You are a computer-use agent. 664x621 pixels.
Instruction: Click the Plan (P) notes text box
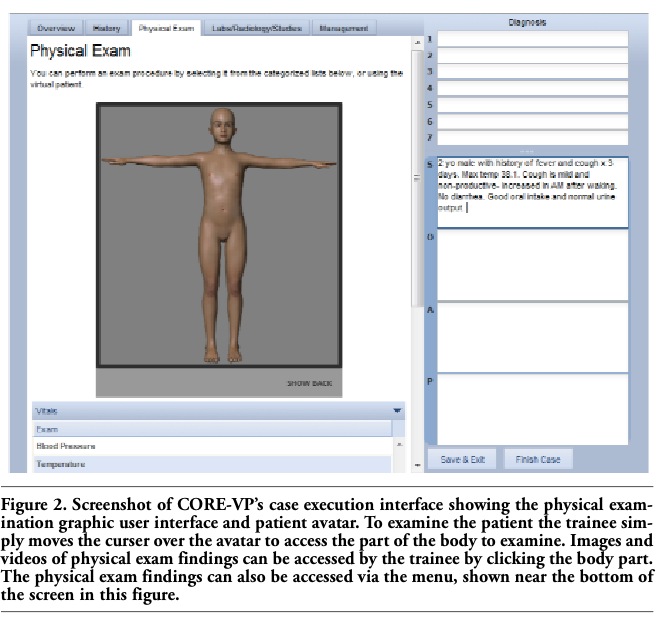[x=532, y=409]
